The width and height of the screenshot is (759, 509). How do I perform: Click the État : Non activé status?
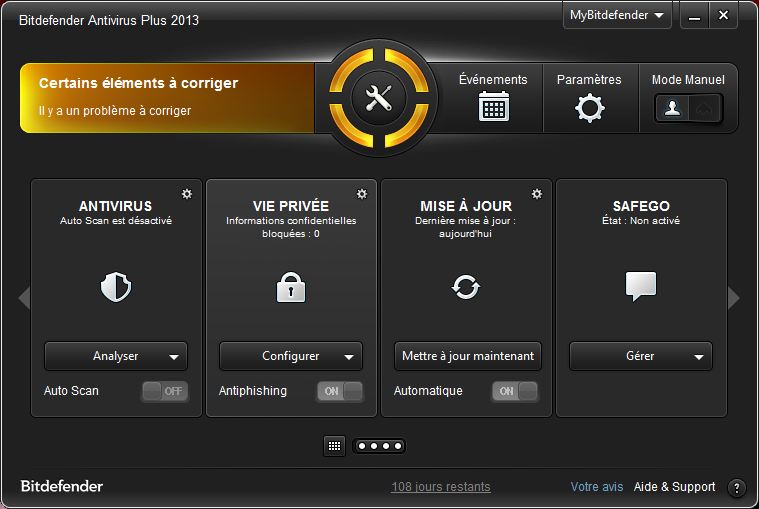pos(641,221)
